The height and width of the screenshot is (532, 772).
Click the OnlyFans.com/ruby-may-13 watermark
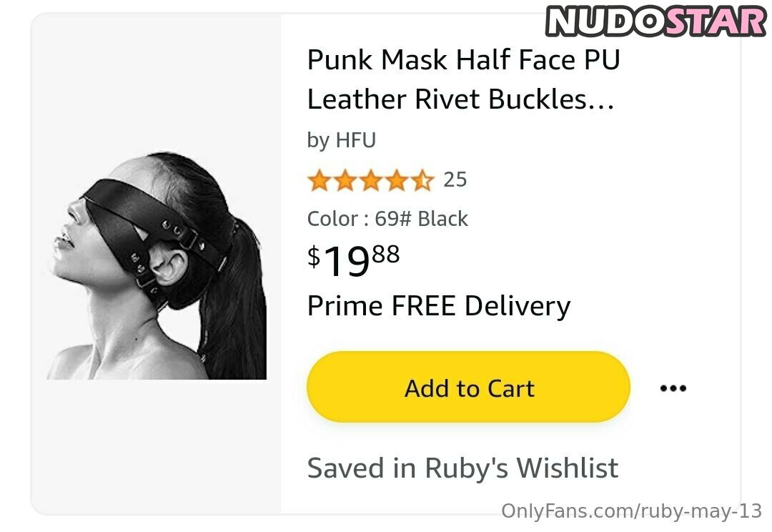click(x=632, y=511)
